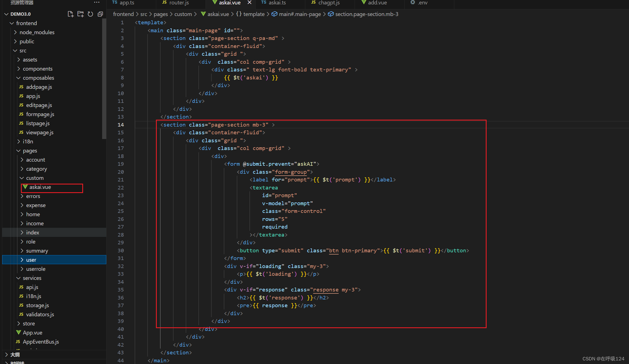The width and height of the screenshot is (629, 364).
Task: Click the New File icon in explorer header
Action: [70, 14]
